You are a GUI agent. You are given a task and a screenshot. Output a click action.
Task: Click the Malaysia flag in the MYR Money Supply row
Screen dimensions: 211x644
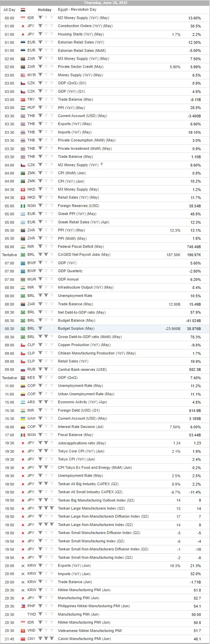tap(23, 75)
